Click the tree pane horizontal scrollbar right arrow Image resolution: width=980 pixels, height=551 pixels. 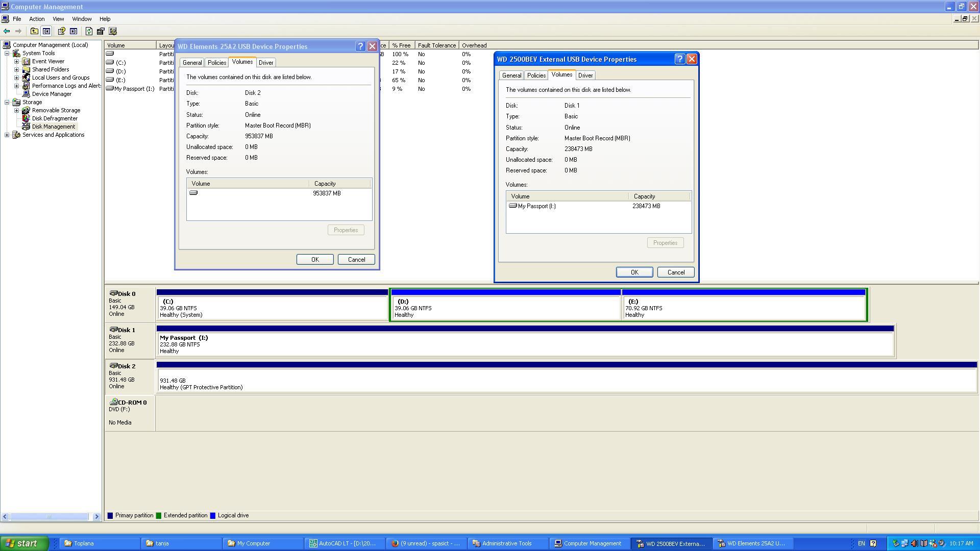tap(96, 517)
